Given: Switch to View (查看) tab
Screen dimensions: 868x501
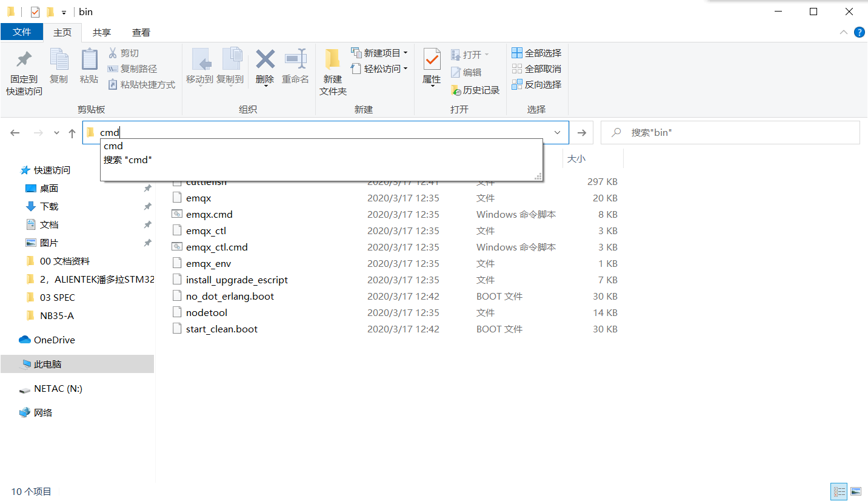Looking at the screenshot, I should click(141, 32).
